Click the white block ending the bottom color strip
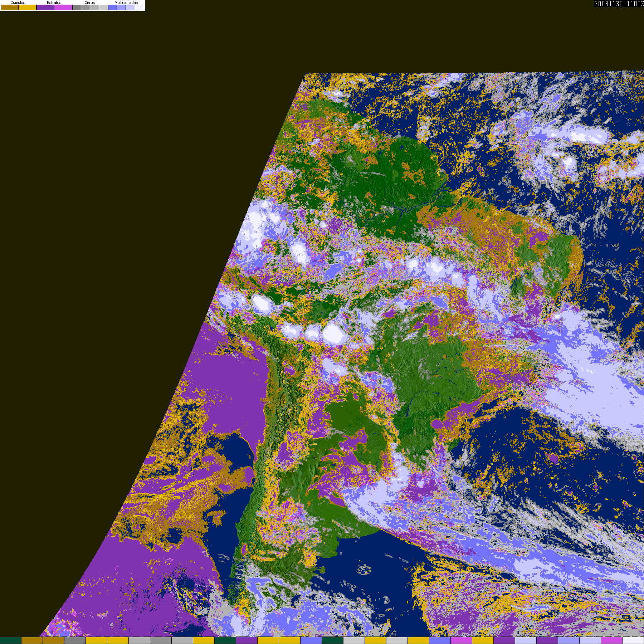Image resolution: width=644 pixels, height=644 pixels. click(633, 640)
